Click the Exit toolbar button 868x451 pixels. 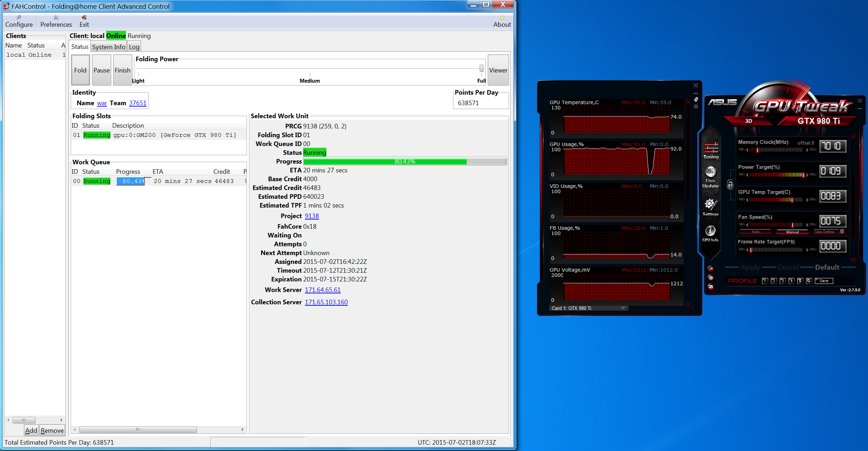[84, 21]
